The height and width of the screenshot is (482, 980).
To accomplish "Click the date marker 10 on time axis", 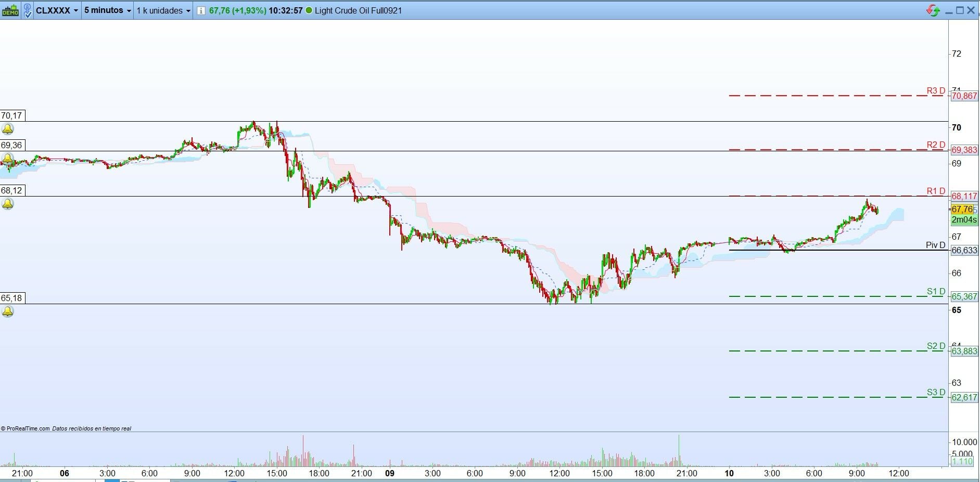I will 730,473.
